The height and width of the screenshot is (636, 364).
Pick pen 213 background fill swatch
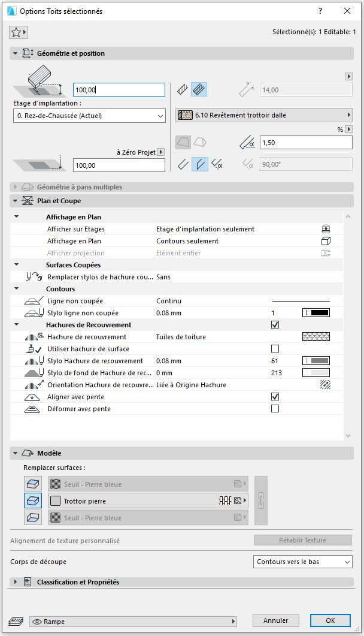(x=316, y=373)
